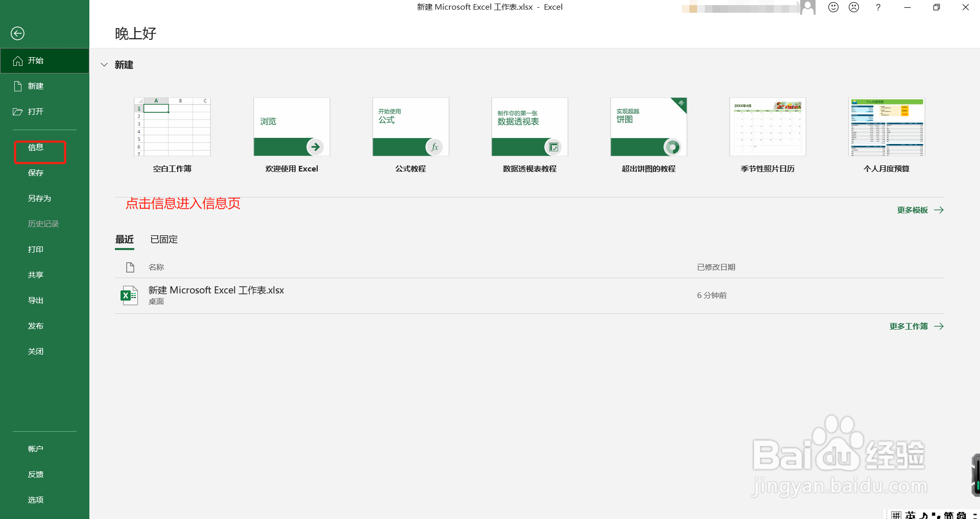Click the 空白工作簿 label
This screenshot has width=980, height=519.
pyautogui.click(x=172, y=169)
